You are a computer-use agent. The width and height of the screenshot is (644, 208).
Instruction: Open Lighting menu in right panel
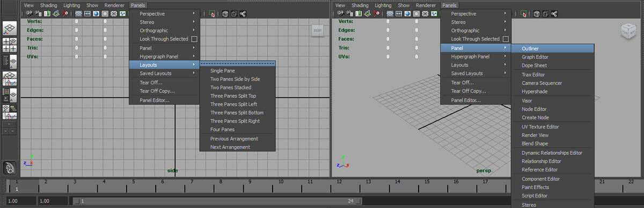coord(383,5)
